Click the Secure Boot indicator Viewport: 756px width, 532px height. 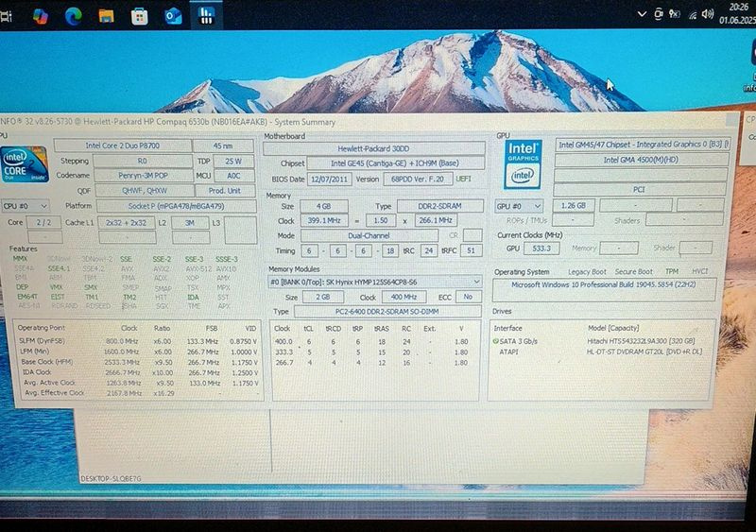[633, 272]
